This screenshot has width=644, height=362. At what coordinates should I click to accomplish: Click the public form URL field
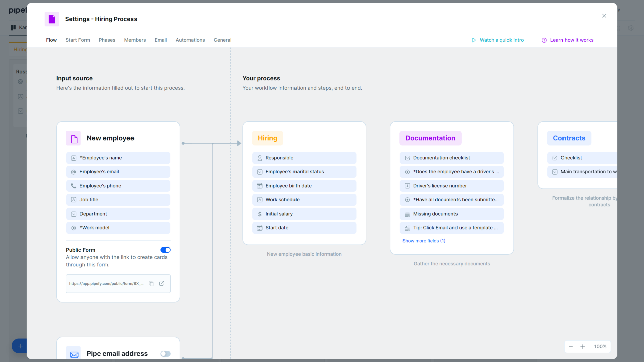pyautogui.click(x=106, y=283)
